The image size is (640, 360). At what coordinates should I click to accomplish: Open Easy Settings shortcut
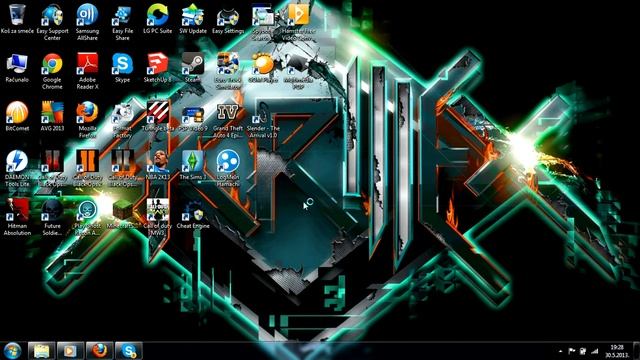pos(228,20)
